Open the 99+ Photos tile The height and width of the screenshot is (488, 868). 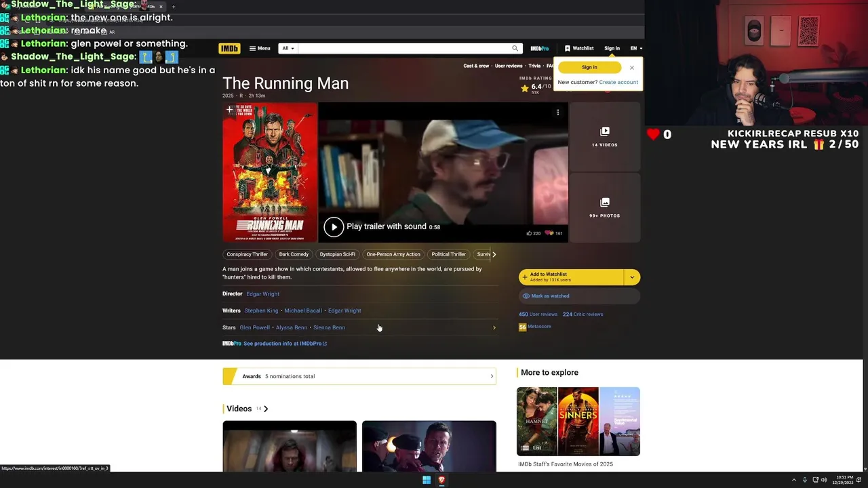[x=604, y=207]
